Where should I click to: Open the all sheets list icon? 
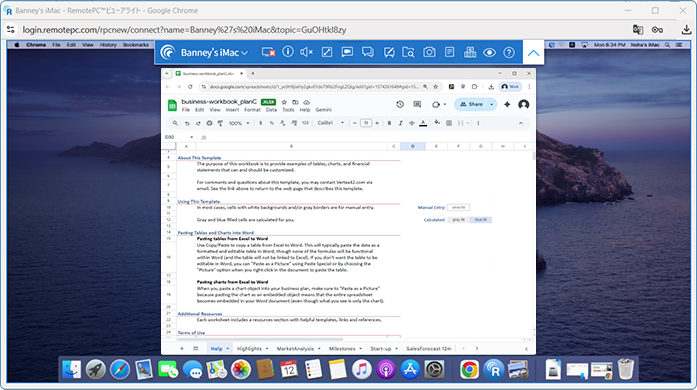pos(196,349)
